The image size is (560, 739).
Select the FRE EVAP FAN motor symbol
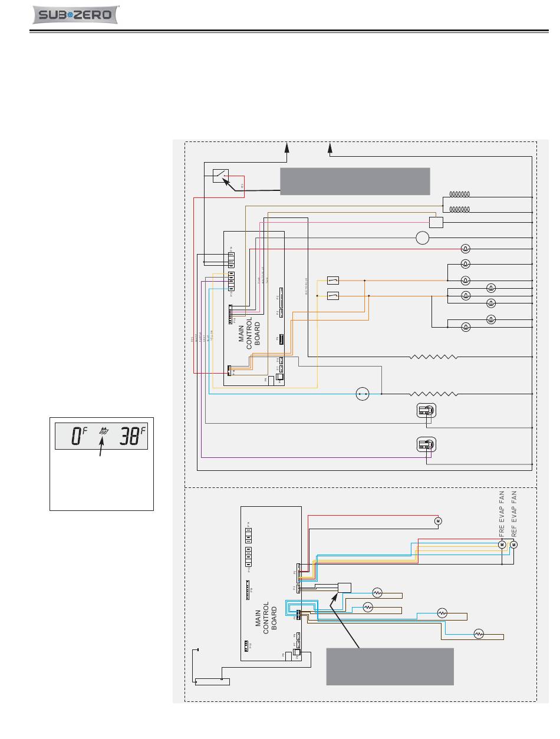(502, 545)
